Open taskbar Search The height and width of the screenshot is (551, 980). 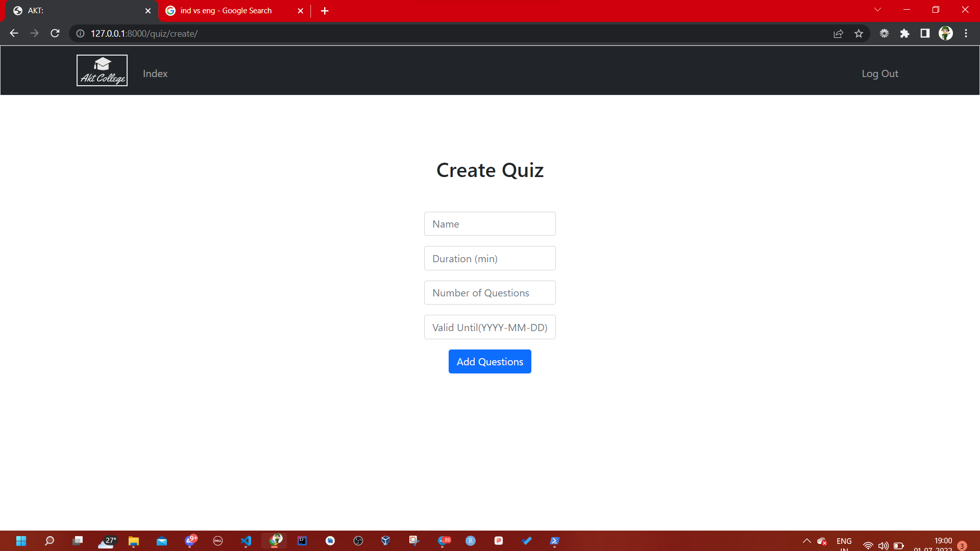pos(50,541)
